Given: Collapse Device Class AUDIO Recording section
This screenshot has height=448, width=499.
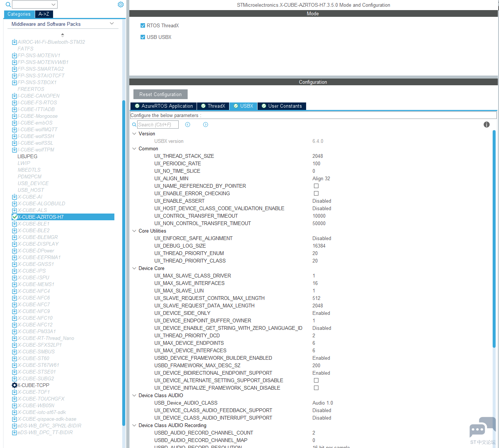Looking at the screenshot, I should click(134, 425).
